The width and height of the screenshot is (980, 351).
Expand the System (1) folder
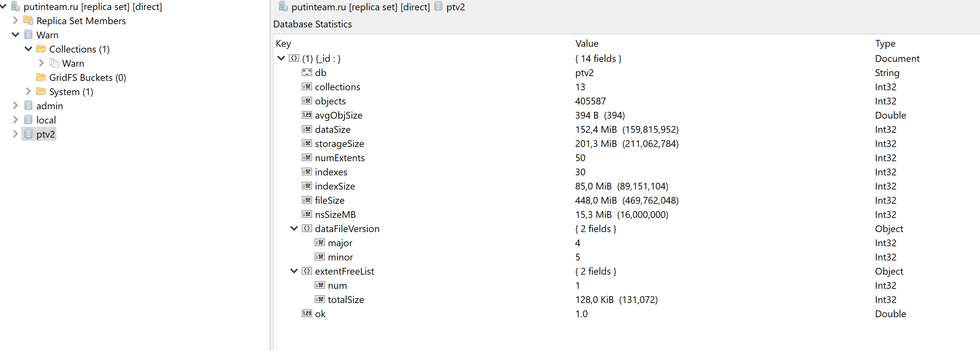28,91
